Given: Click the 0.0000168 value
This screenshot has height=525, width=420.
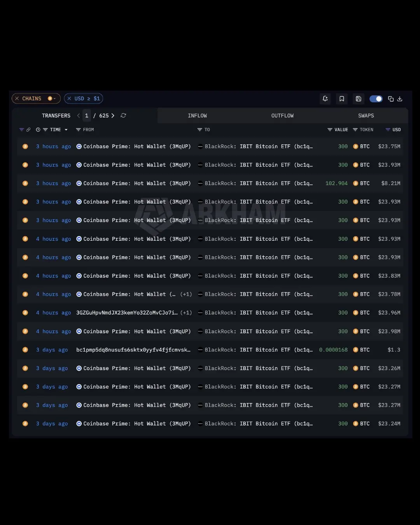Looking at the screenshot, I should pyautogui.click(x=333, y=350).
